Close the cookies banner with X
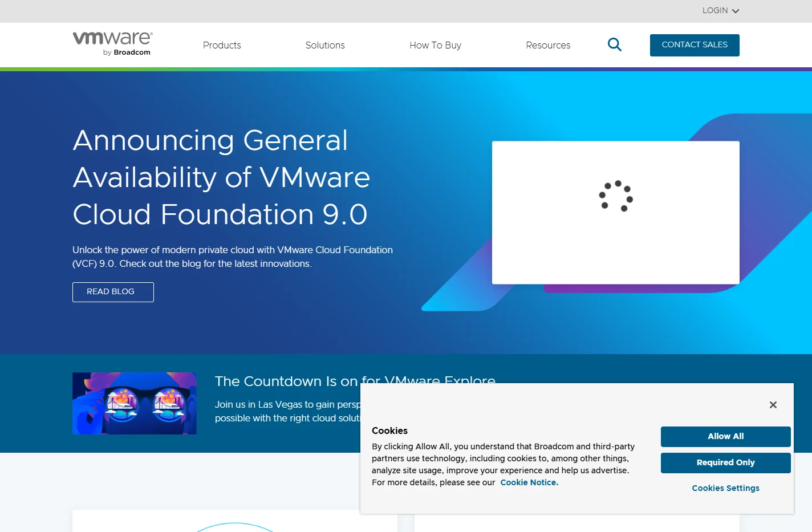The height and width of the screenshot is (532, 812). pyautogui.click(x=773, y=405)
